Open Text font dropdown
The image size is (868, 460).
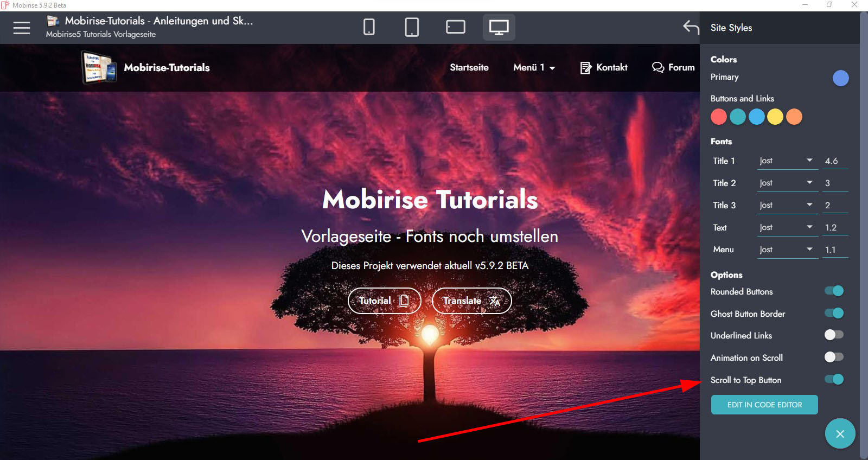tap(787, 227)
